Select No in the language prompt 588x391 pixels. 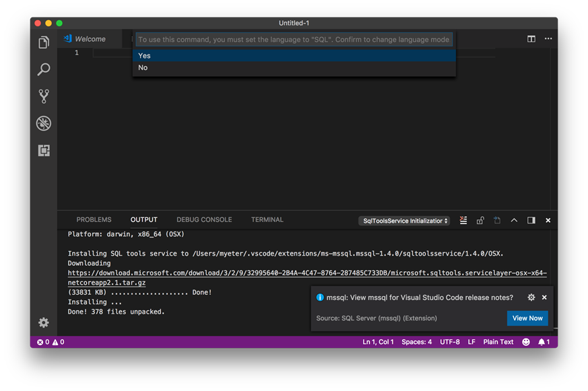[294, 67]
